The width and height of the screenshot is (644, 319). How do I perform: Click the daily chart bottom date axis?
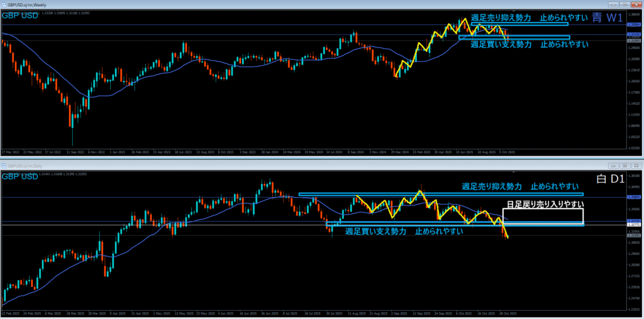point(252,313)
